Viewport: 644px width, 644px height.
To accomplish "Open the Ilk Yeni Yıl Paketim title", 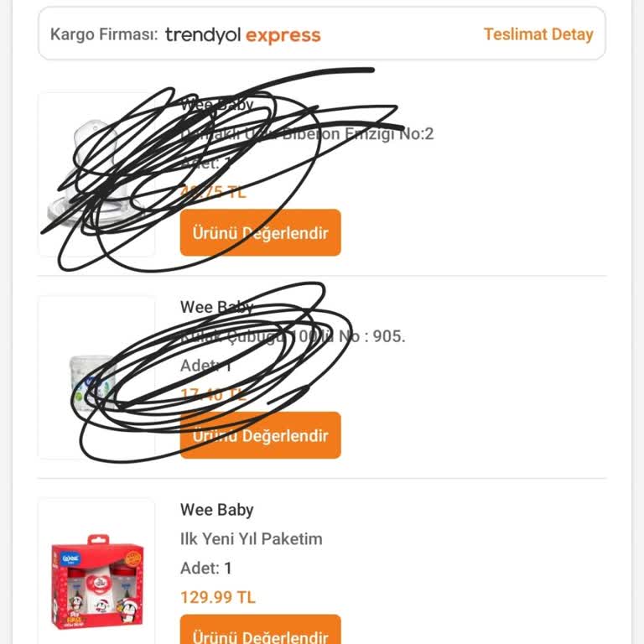I will click(x=252, y=539).
